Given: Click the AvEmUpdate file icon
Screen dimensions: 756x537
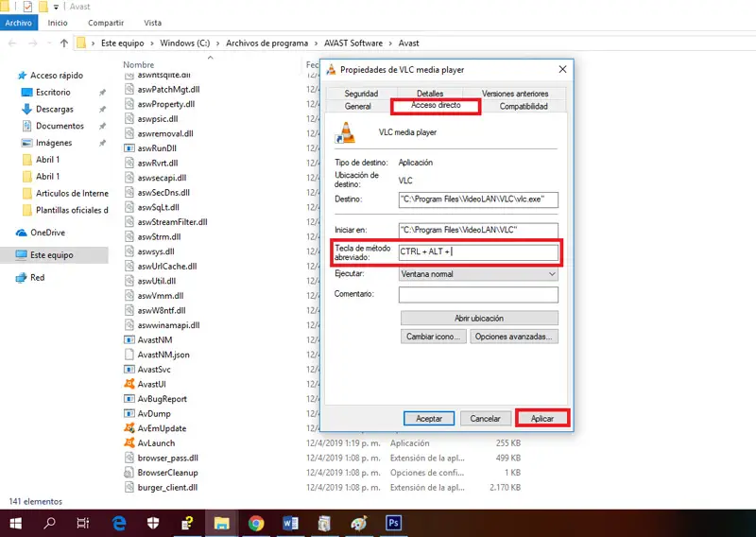Looking at the screenshot, I should (129, 428).
